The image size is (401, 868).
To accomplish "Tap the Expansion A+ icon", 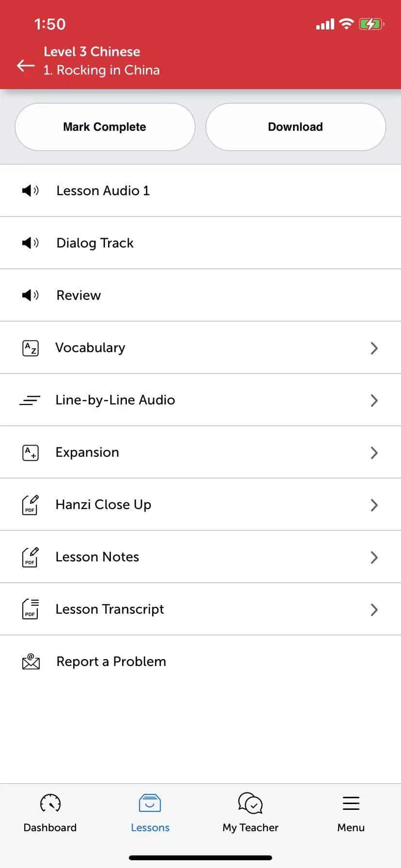I will pos(31,452).
